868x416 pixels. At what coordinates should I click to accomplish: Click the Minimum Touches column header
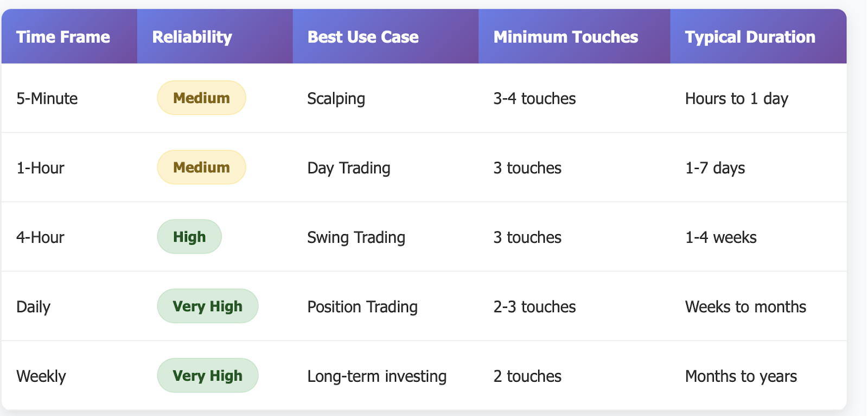click(566, 37)
